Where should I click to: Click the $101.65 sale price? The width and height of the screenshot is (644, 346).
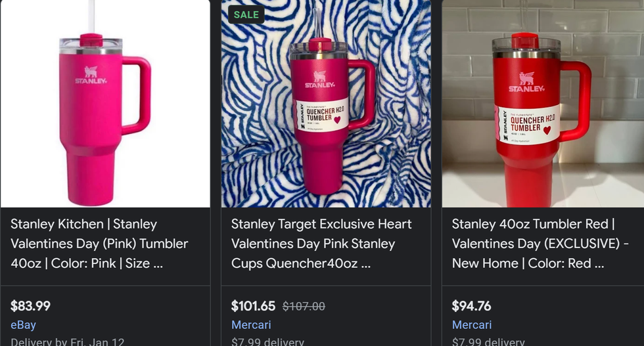click(254, 306)
